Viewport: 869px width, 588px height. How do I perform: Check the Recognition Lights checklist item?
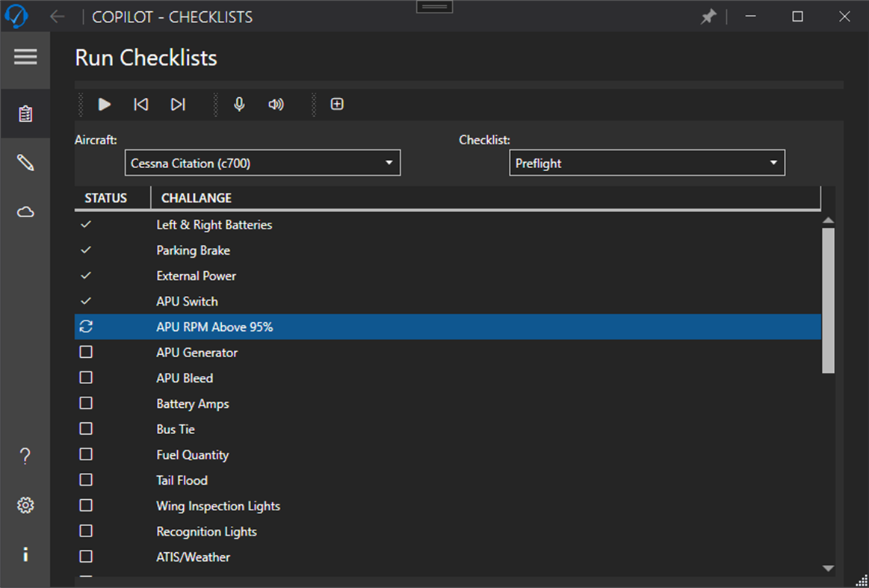click(85, 530)
